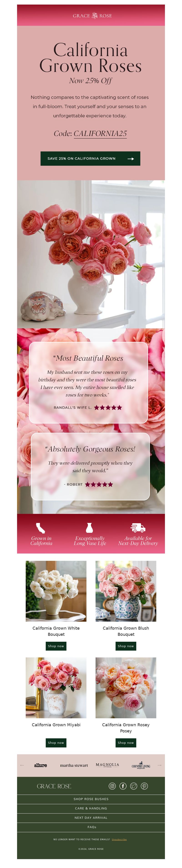Open the Facebook icon in footer
The width and height of the screenshot is (182, 868).
coord(123,786)
